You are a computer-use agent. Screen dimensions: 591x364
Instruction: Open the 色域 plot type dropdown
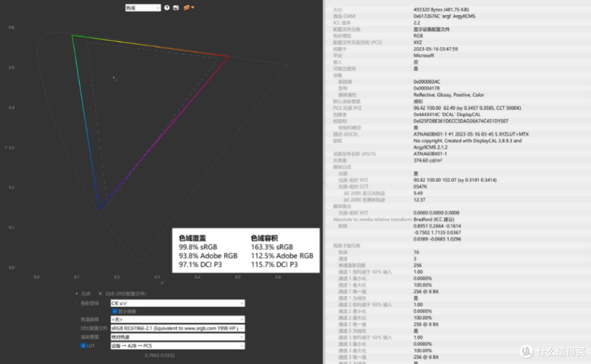[143, 8]
